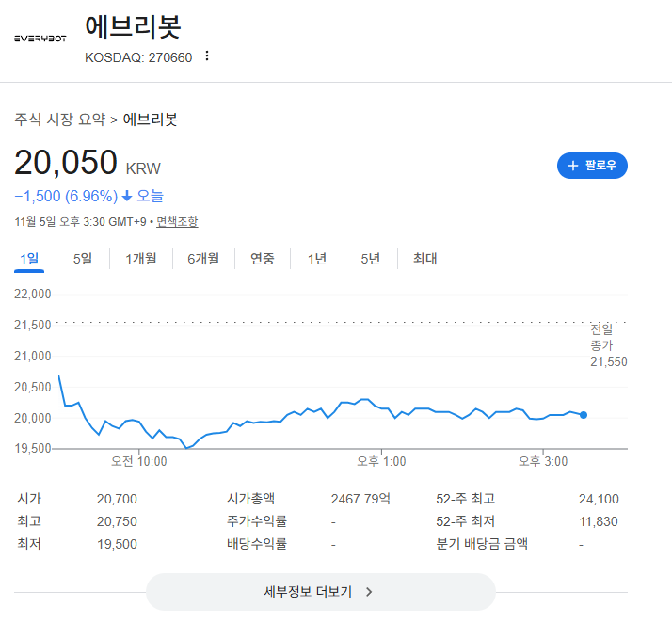This screenshot has width=672, height=639.
Task: Click the 시가 value 20,700
Action: (117, 499)
